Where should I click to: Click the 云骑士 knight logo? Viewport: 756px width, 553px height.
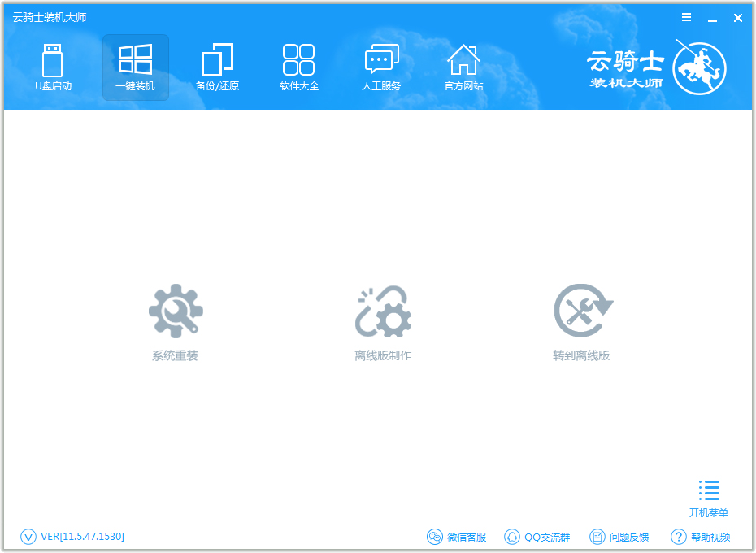pyautogui.click(x=699, y=68)
